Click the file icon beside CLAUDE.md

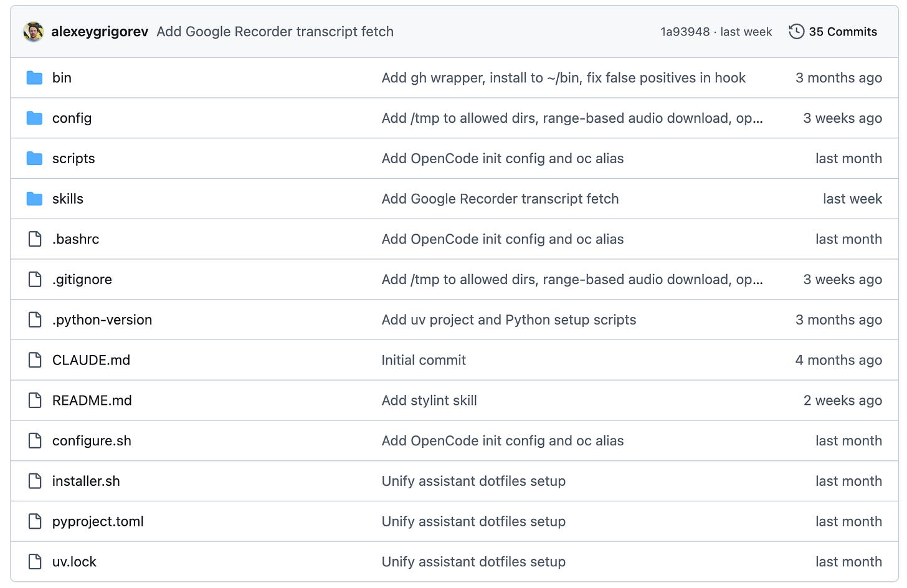click(35, 360)
